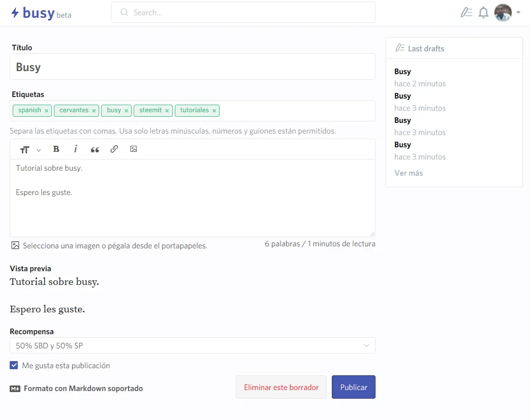Click the magnifier icon in search bar
This screenshot has height=420, width=530.
124,13
